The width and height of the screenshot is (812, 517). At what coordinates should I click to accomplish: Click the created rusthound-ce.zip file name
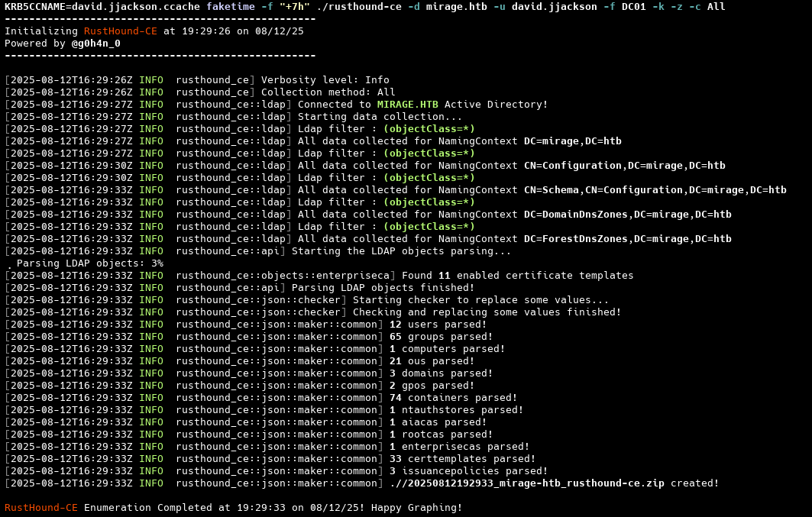click(527, 483)
